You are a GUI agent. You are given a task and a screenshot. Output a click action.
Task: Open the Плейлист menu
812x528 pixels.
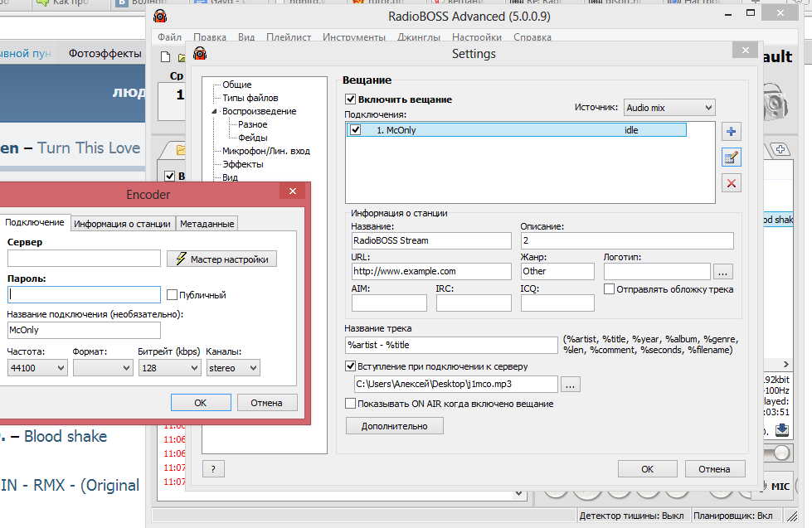click(289, 37)
